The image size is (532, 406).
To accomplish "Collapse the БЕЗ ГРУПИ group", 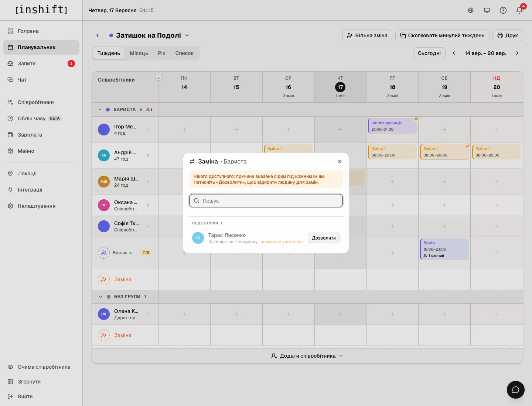I will tap(100, 297).
